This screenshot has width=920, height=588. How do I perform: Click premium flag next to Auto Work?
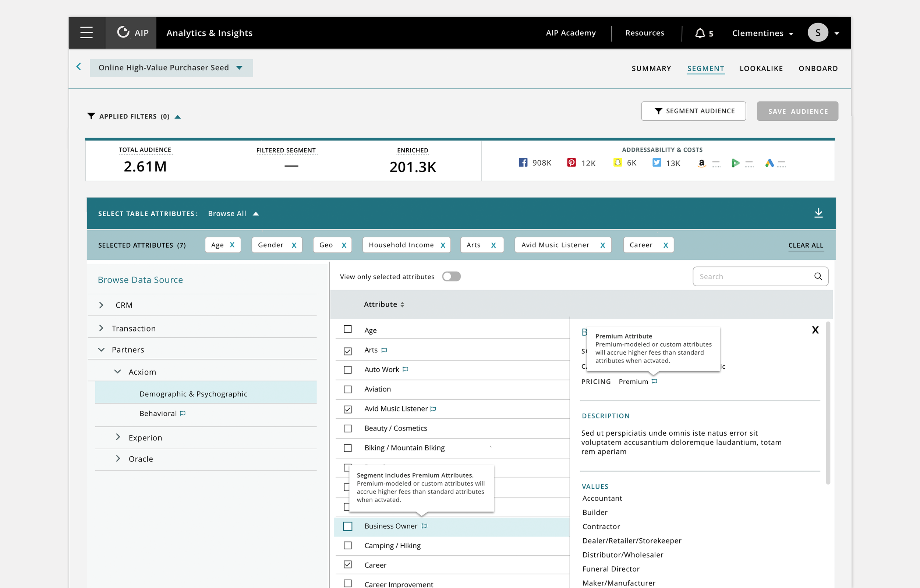point(406,369)
